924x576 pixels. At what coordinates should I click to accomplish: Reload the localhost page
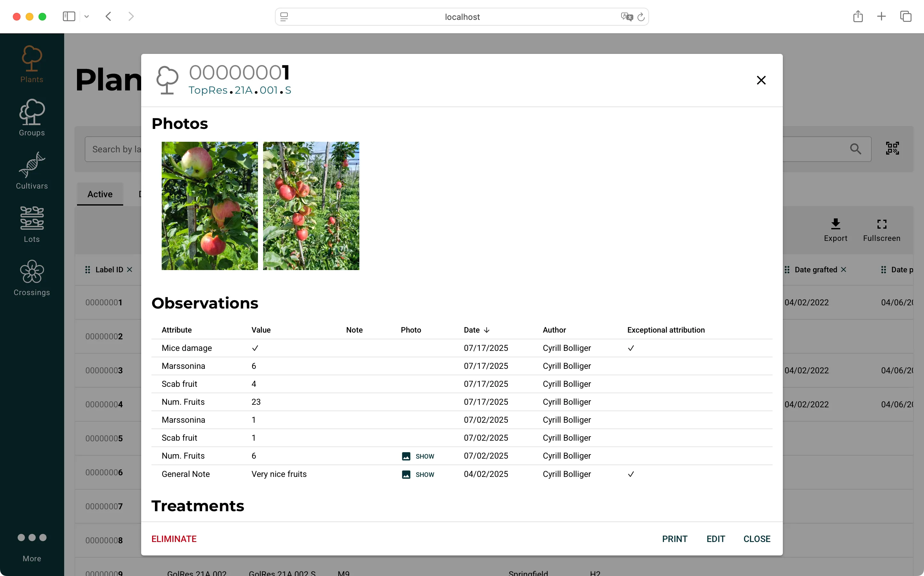tap(641, 16)
